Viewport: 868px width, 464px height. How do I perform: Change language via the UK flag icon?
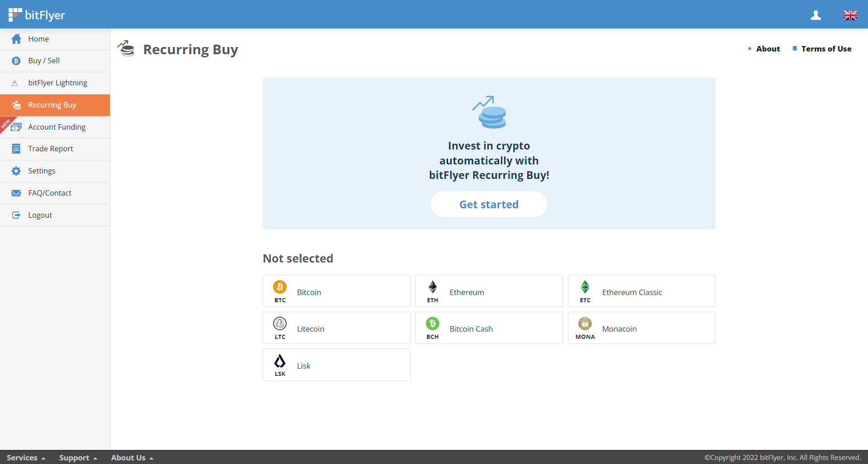click(850, 15)
